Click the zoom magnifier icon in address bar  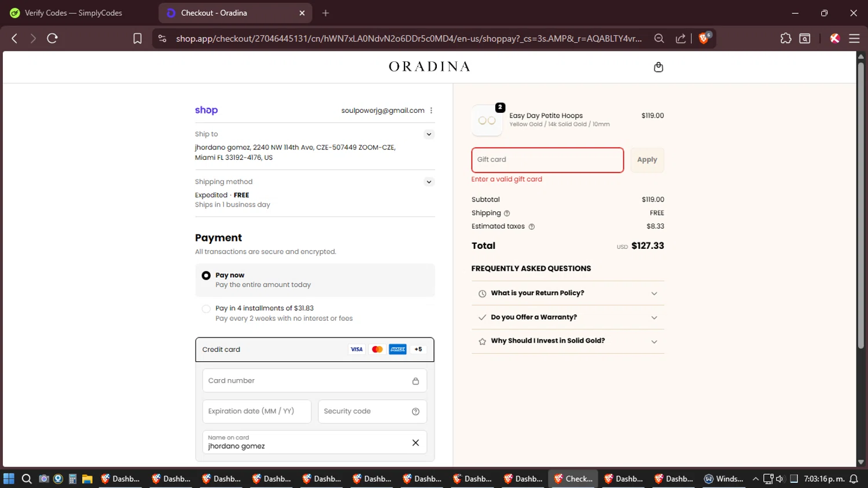coord(659,38)
